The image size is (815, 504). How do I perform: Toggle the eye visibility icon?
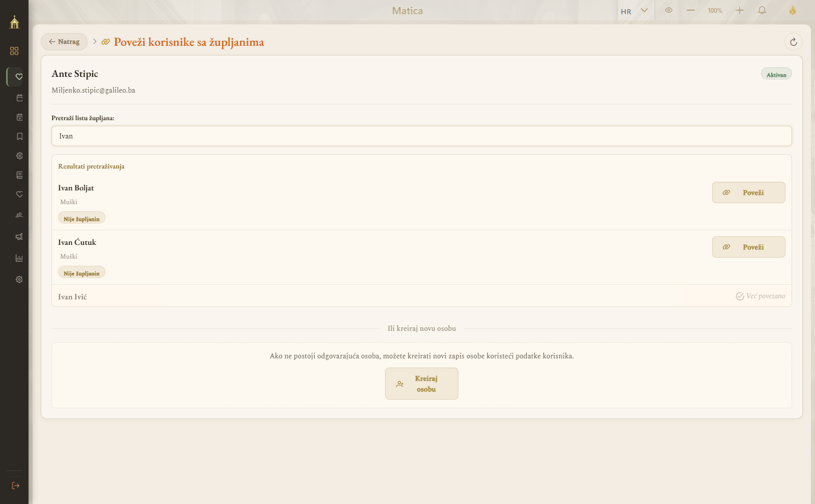click(x=669, y=10)
